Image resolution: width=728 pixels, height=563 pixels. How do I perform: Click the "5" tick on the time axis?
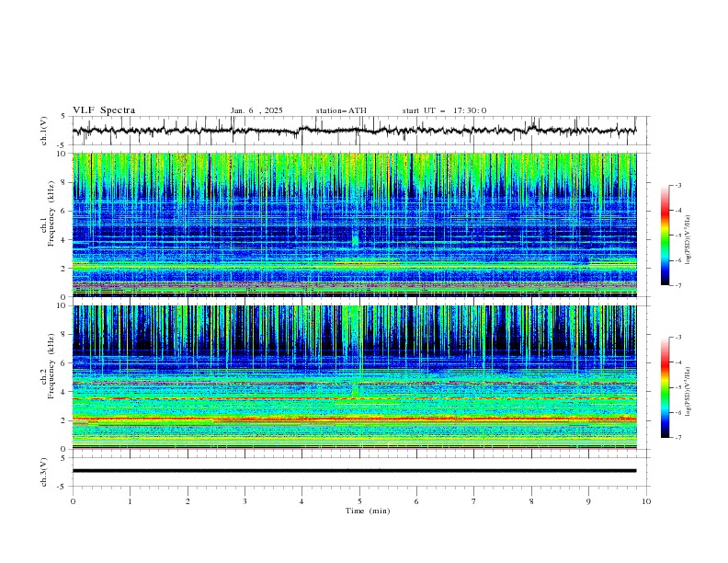point(359,501)
